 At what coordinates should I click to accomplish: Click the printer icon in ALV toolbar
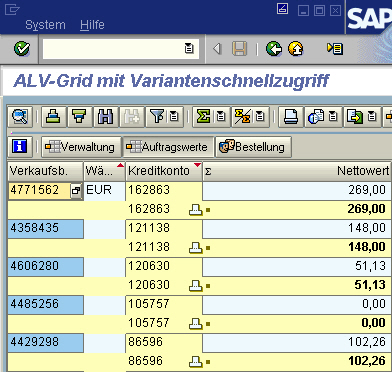291,117
